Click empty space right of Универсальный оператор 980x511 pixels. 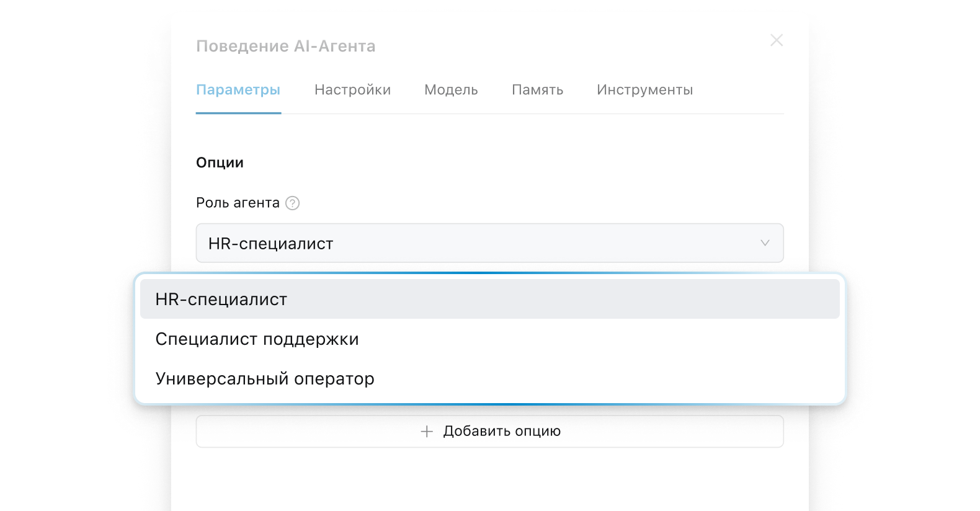[608, 379]
